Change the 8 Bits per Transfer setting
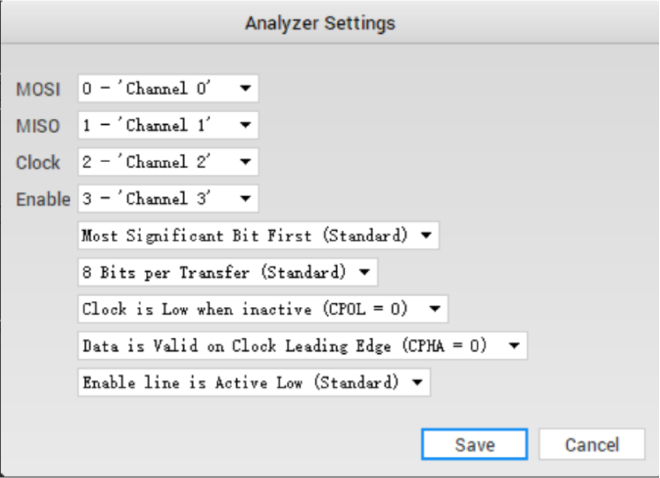The height and width of the screenshot is (478, 660). click(227, 271)
